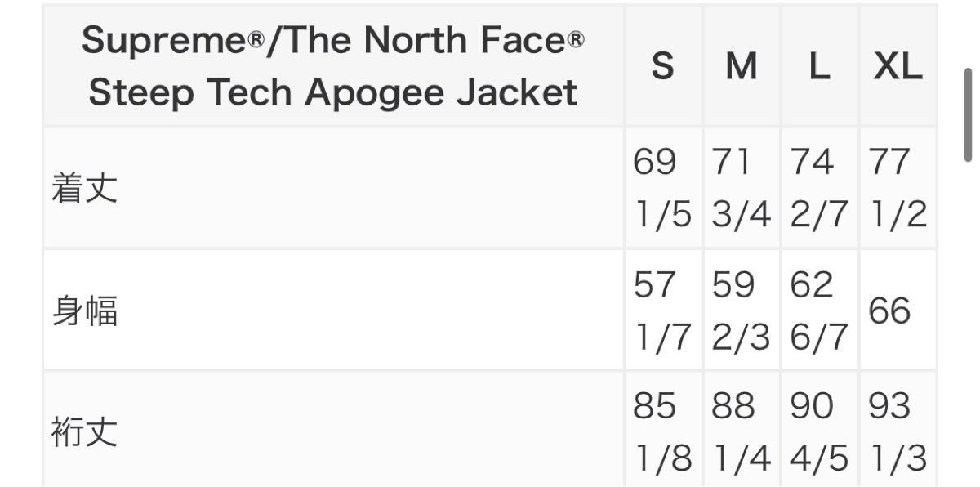Click the 着丈 value 69 1/5 for S
The image size is (980, 487).
[x=662, y=189]
